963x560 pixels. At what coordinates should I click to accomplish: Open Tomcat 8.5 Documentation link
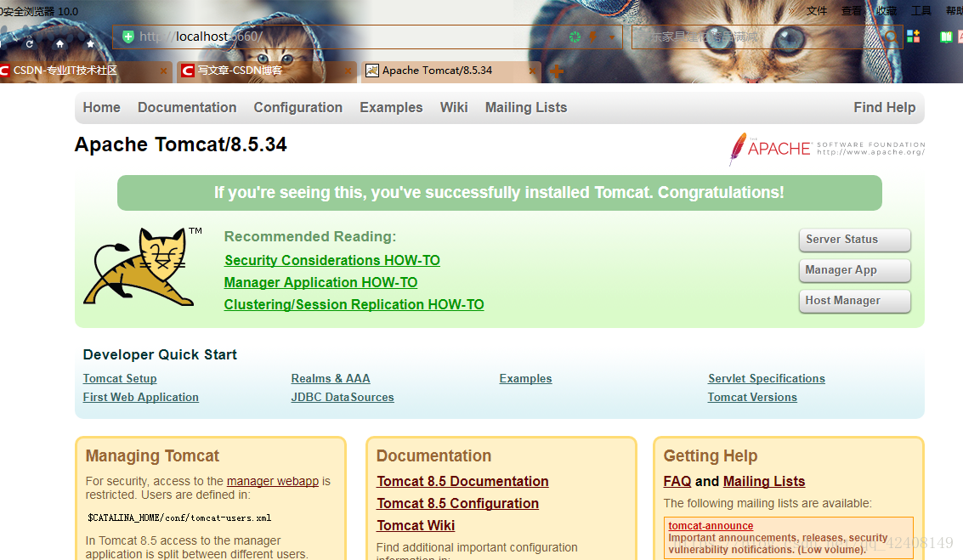click(462, 482)
